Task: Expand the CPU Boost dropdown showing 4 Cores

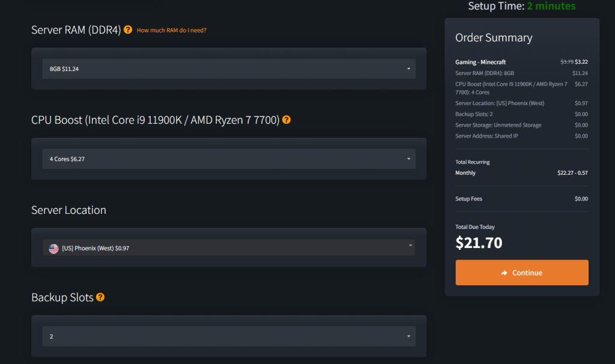Action: (x=228, y=159)
